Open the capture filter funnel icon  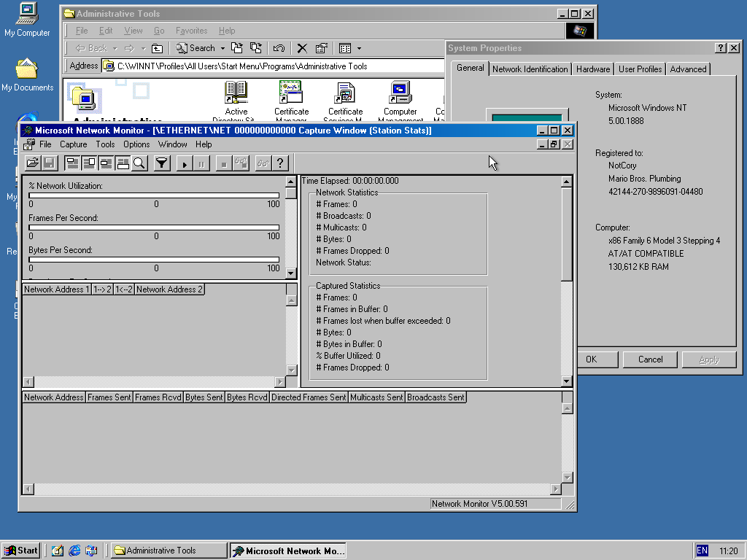click(x=162, y=163)
